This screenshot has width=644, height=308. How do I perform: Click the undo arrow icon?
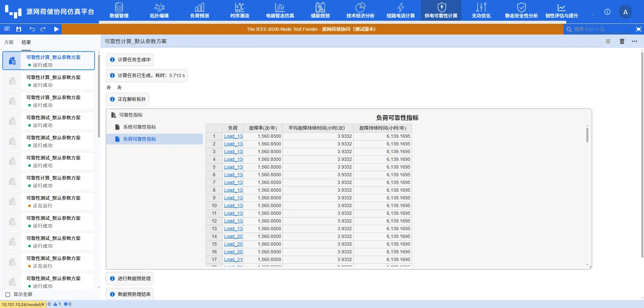pos(32,29)
